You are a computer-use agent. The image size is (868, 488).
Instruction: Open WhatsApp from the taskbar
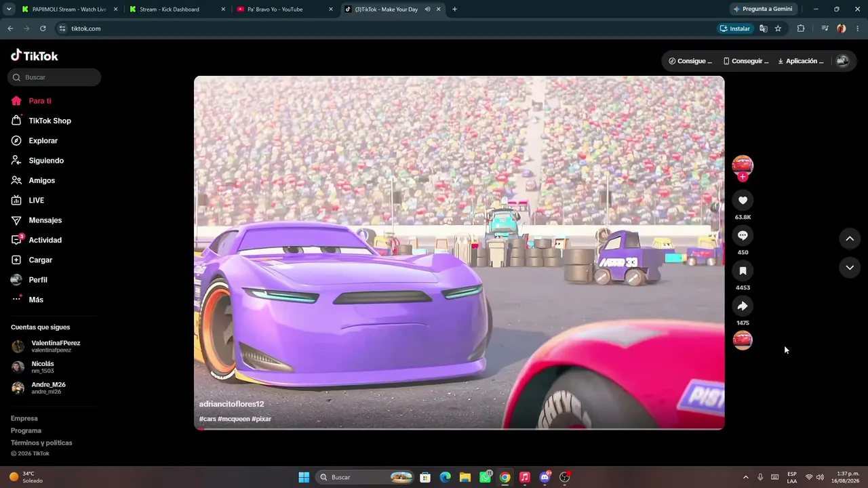[x=486, y=477]
